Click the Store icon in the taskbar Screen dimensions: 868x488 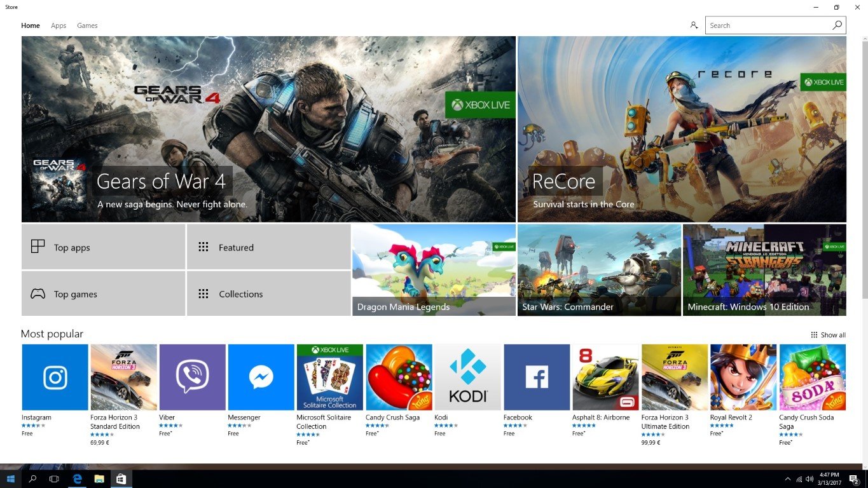[121, 478]
